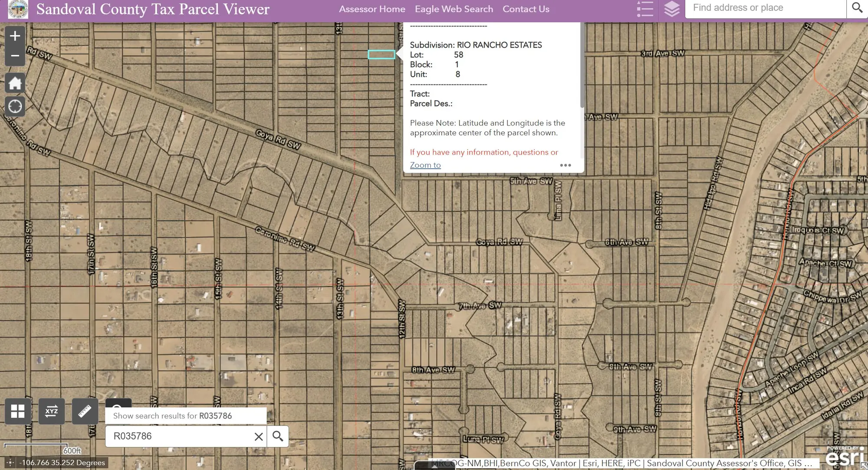This screenshot has height=470, width=868.
Task: Click the Lot 58 value
Action: click(x=459, y=55)
